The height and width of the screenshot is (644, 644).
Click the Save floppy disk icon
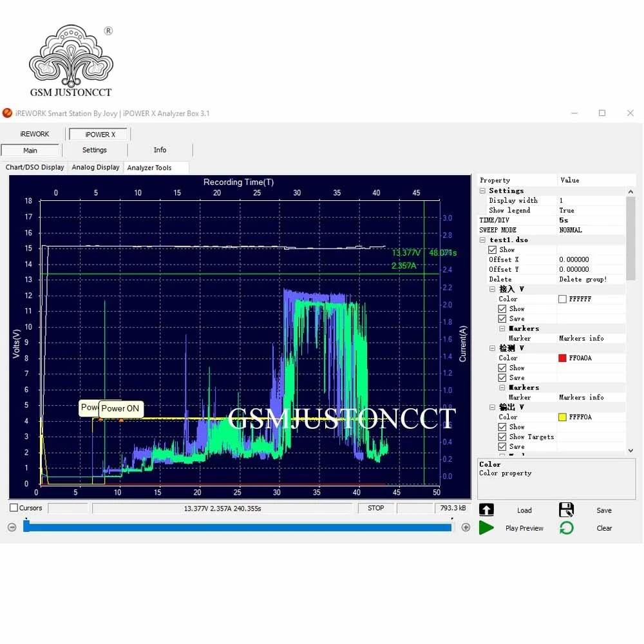[x=566, y=509]
